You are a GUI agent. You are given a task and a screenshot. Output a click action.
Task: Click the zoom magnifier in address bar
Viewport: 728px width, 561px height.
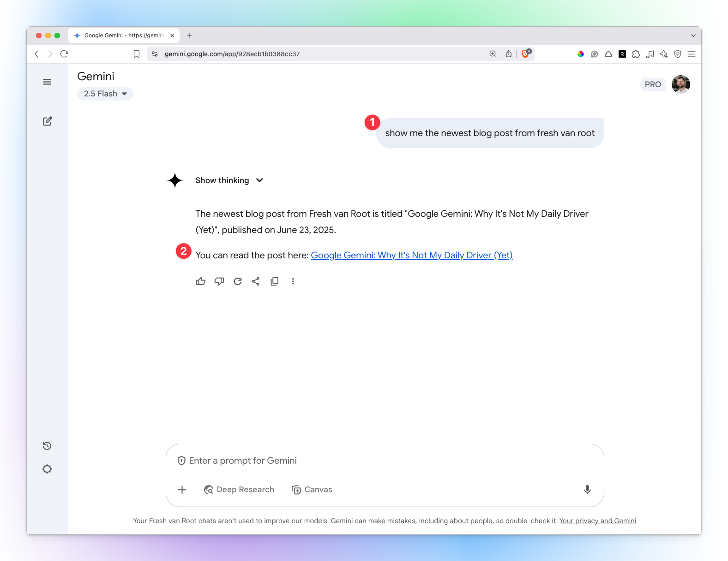pos(493,54)
